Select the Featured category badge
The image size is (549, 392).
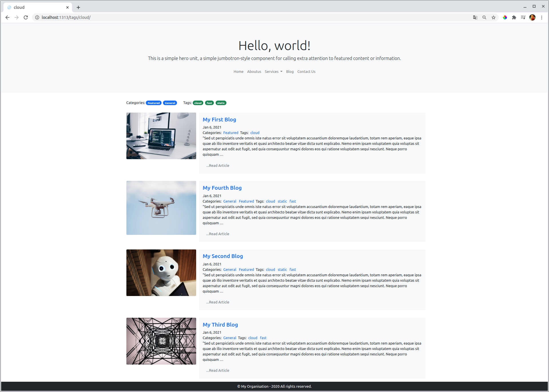pyautogui.click(x=154, y=103)
